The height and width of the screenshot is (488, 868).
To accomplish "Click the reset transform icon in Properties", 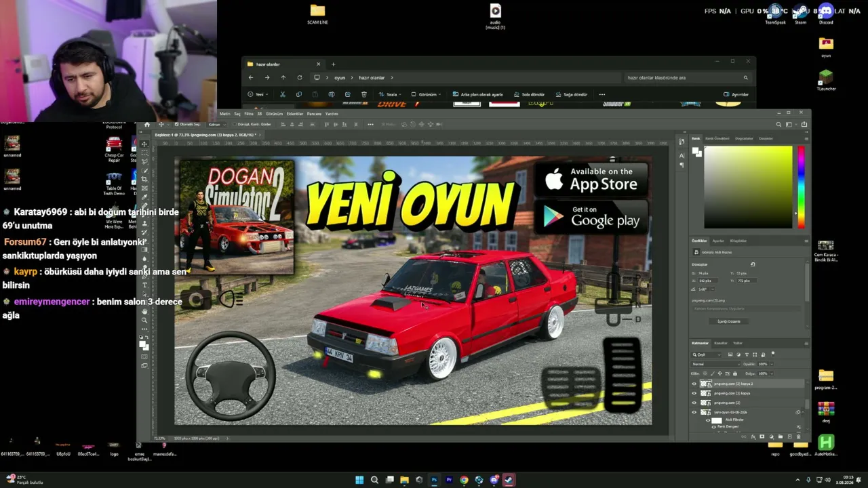I will pos(752,264).
